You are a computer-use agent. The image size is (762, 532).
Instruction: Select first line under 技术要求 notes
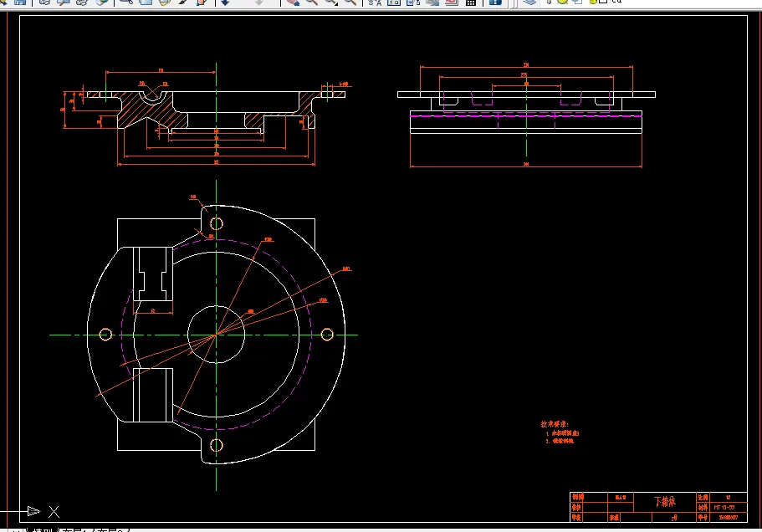562,433
